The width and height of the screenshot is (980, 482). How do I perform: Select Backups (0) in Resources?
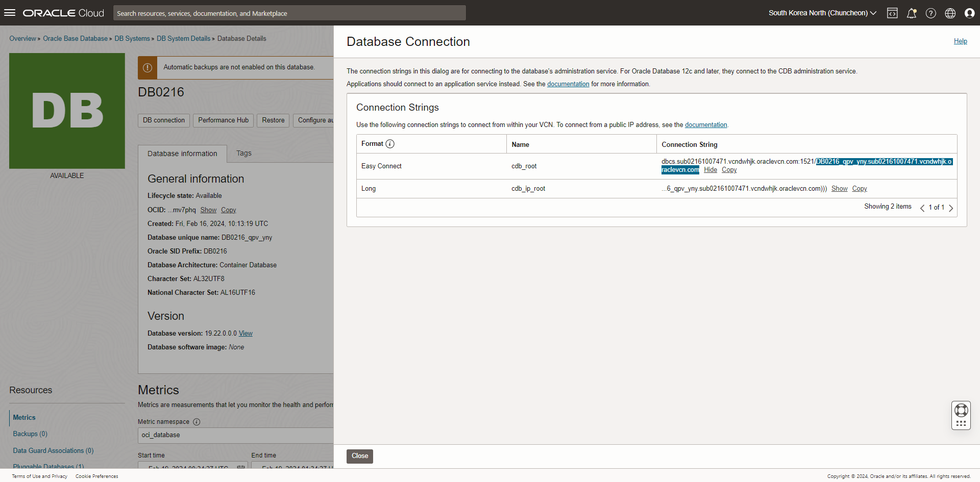pyautogui.click(x=30, y=434)
